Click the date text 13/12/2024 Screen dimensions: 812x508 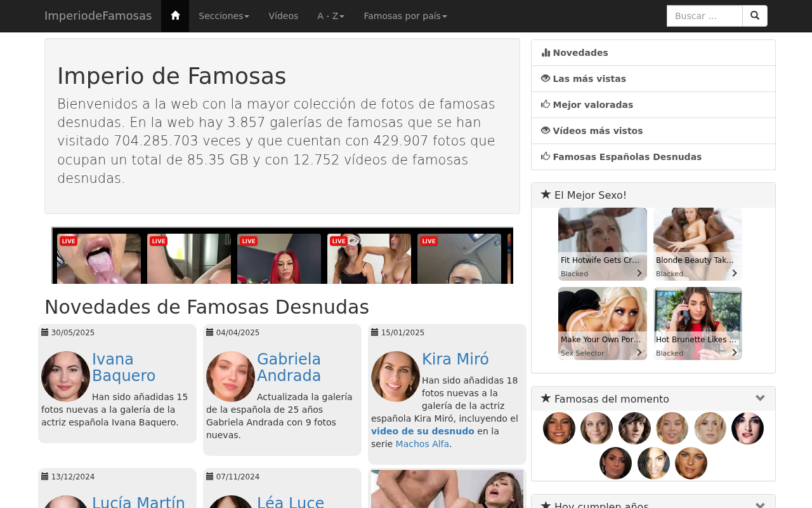[x=73, y=477]
